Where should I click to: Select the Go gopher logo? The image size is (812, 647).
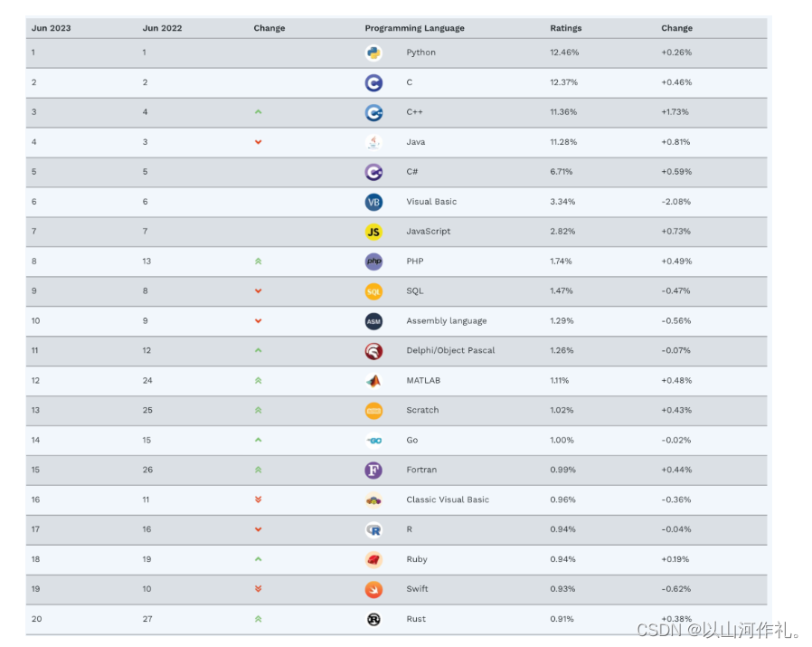(x=373, y=440)
